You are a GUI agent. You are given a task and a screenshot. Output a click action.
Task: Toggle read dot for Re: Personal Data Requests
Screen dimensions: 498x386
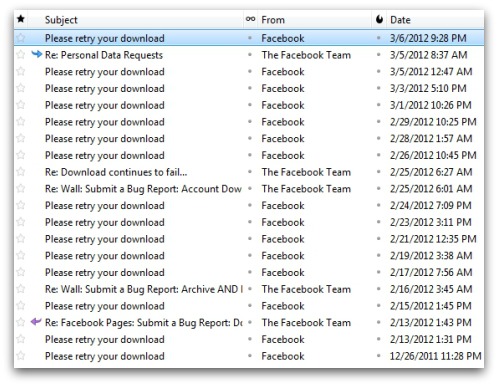[x=250, y=55]
